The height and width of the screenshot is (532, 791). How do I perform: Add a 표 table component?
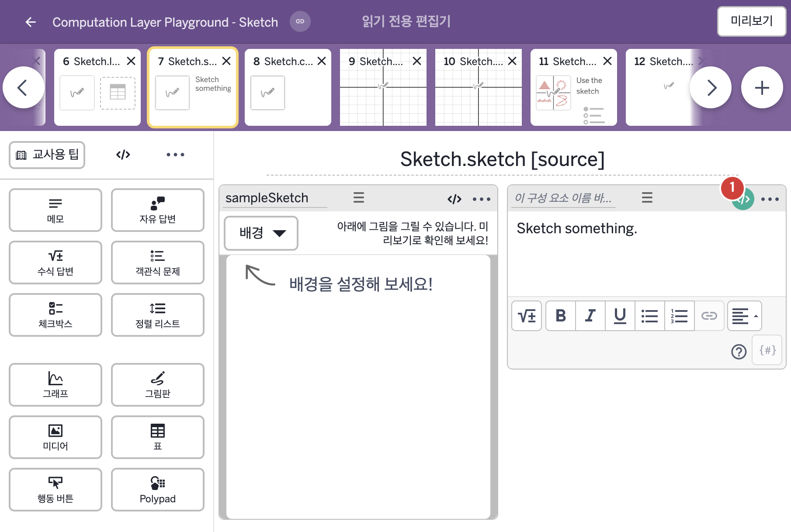click(158, 437)
